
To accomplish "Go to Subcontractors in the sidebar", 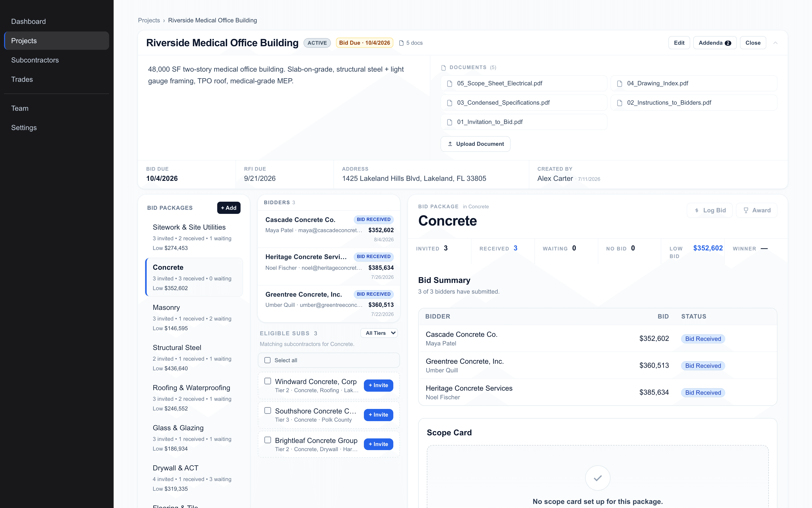I will coord(57,60).
